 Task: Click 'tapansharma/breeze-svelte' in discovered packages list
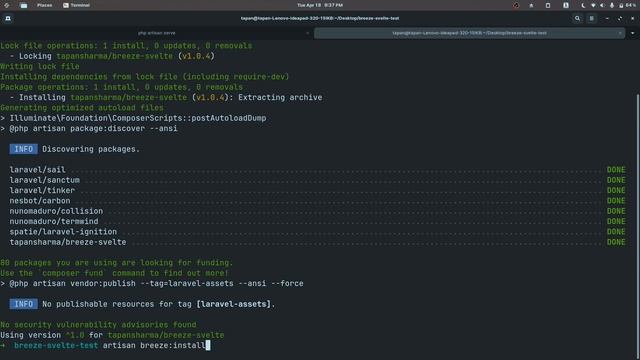click(68, 242)
